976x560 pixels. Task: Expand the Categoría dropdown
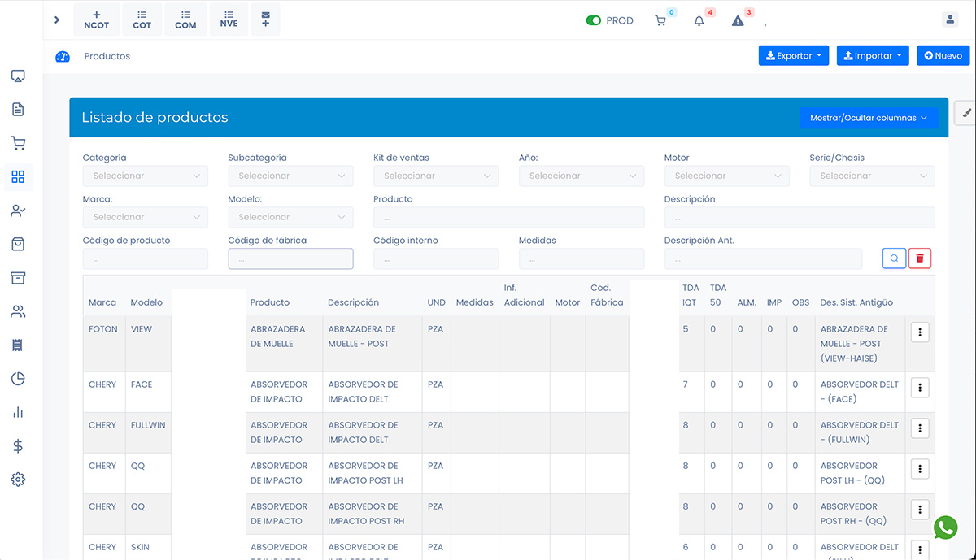pyautogui.click(x=145, y=176)
